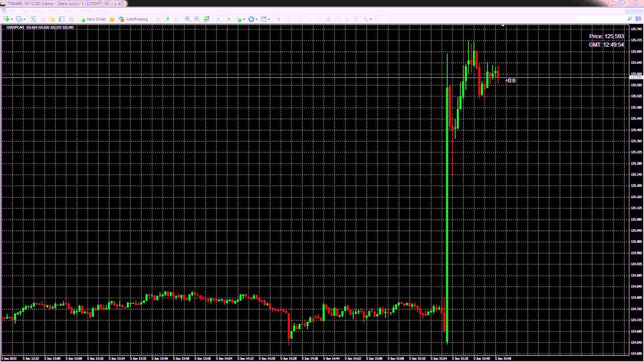Viewport: 644px width, 362px height.
Task: Open the Periods clock icon
Action: [x=251, y=19]
